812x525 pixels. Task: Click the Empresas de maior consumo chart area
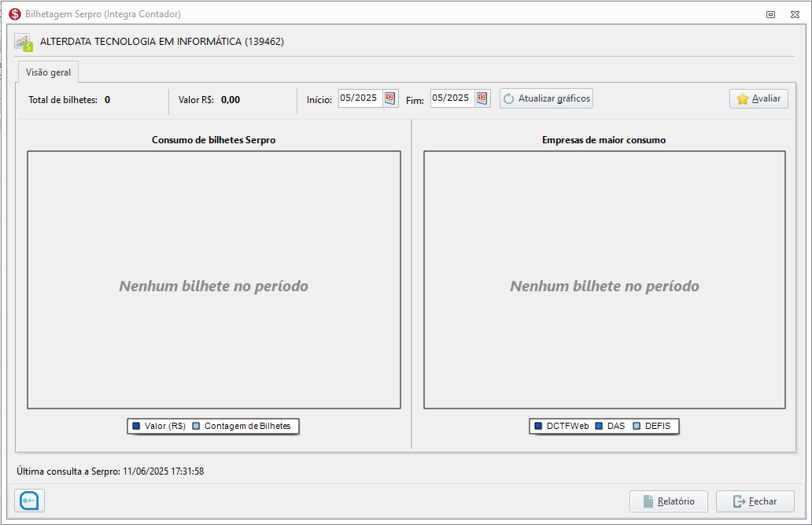[x=604, y=280]
